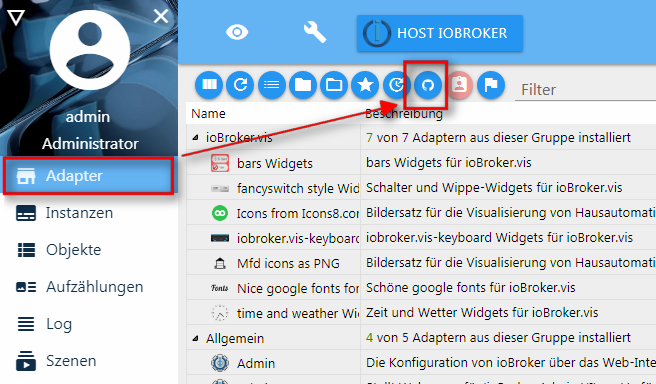The width and height of the screenshot is (656, 384).
Task: Open Instanzen in the side menu
Action: [x=89, y=213]
